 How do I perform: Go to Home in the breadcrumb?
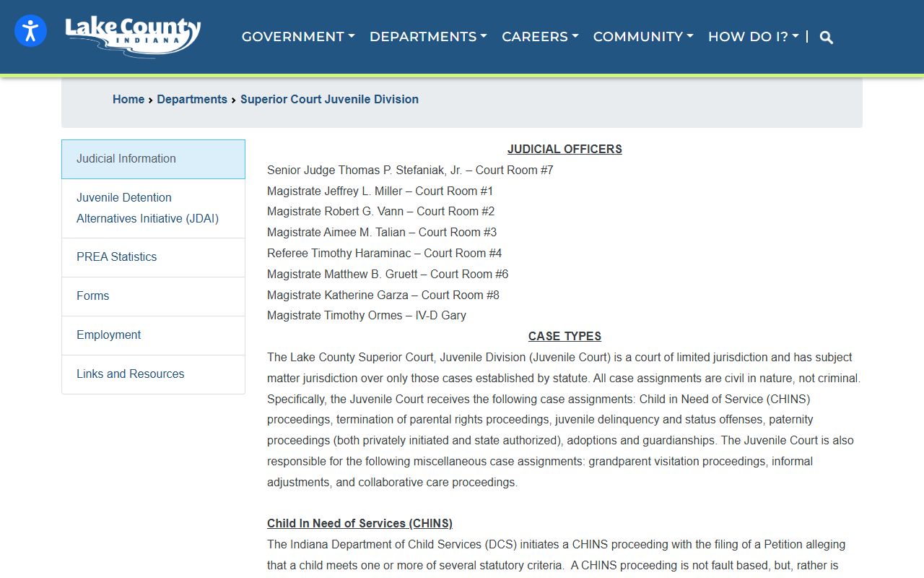pyautogui.click(x=128, y=100)
